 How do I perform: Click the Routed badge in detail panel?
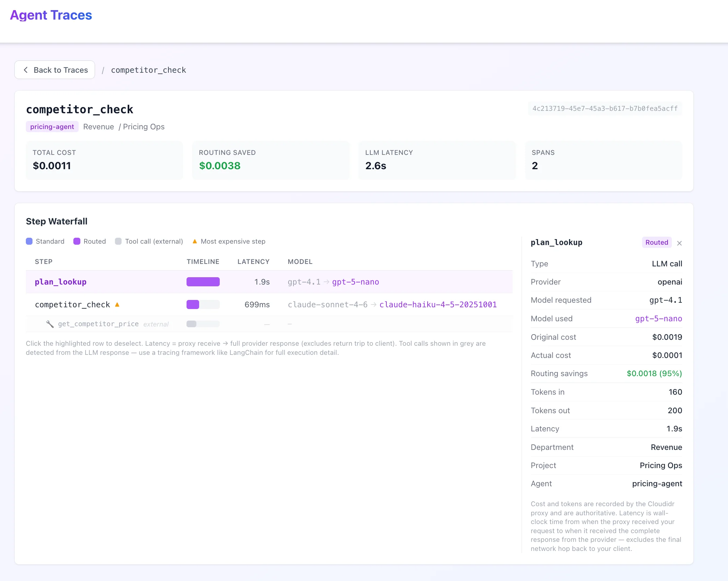pos(657,242)
